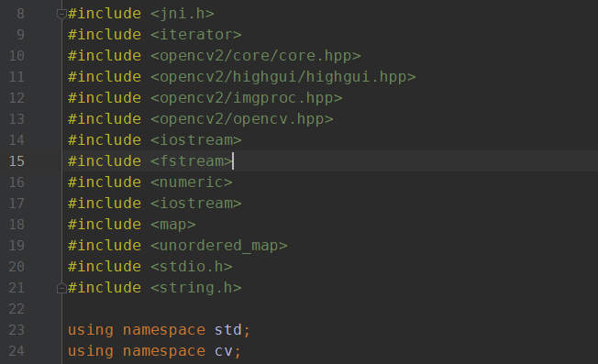Click line number 17 in the gutter
Image resolution: width=598 pixels, height=364 pixels.
[17, 204]
